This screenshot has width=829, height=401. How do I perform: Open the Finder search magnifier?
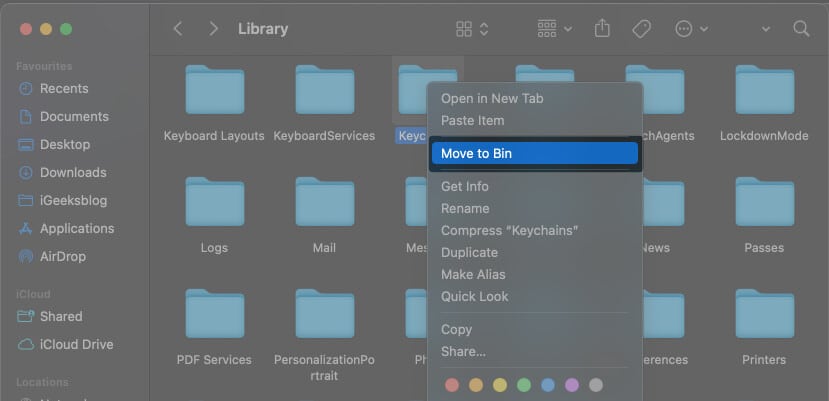801,29
